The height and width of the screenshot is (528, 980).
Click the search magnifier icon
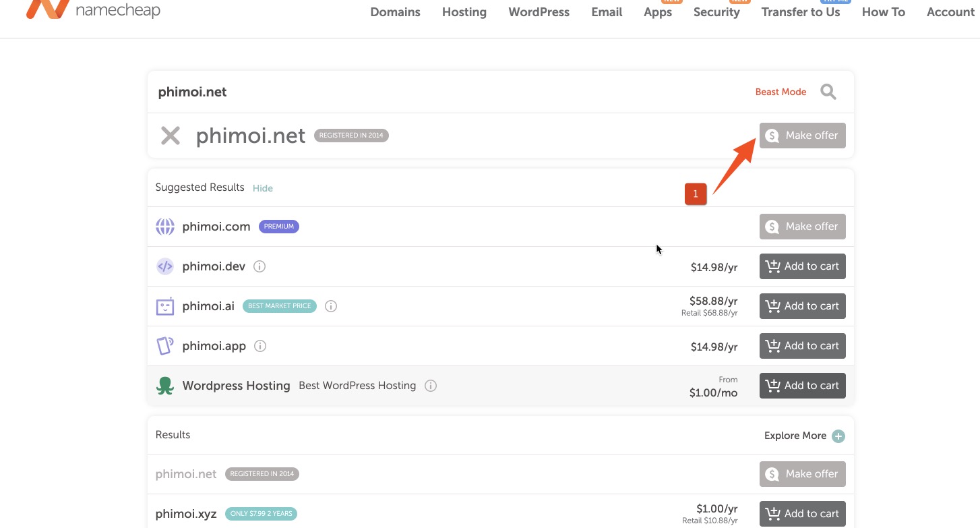(828, 92)
